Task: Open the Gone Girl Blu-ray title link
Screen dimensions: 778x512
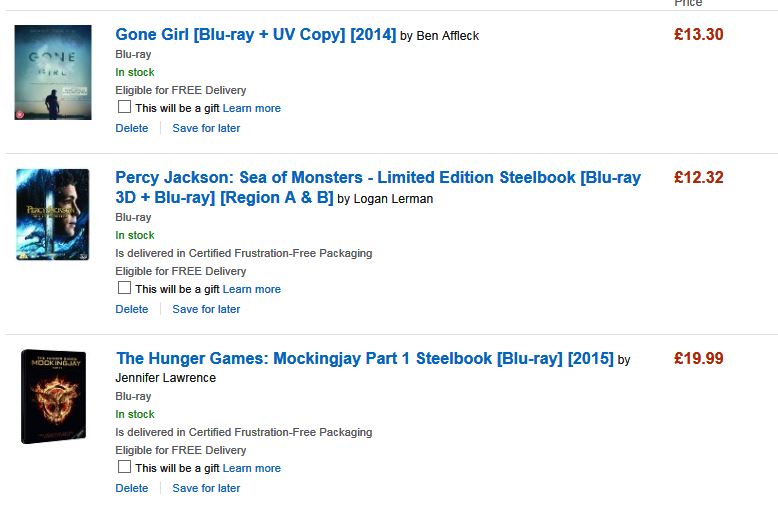Action: pos(256,35)
